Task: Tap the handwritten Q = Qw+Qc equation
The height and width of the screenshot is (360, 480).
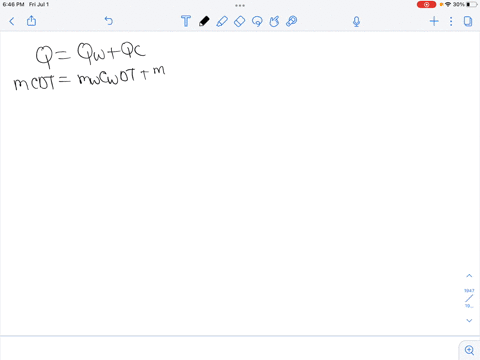Action: [x=91, y=55]
